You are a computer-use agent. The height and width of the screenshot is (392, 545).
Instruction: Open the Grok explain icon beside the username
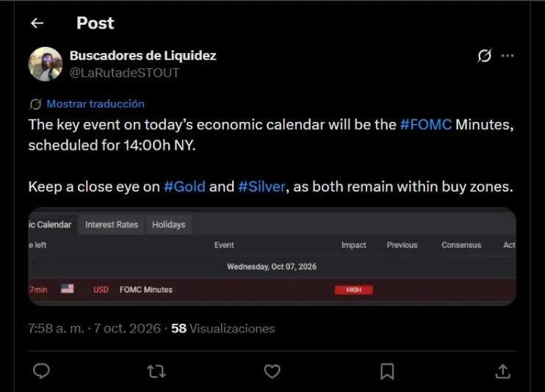coord(485,56)
